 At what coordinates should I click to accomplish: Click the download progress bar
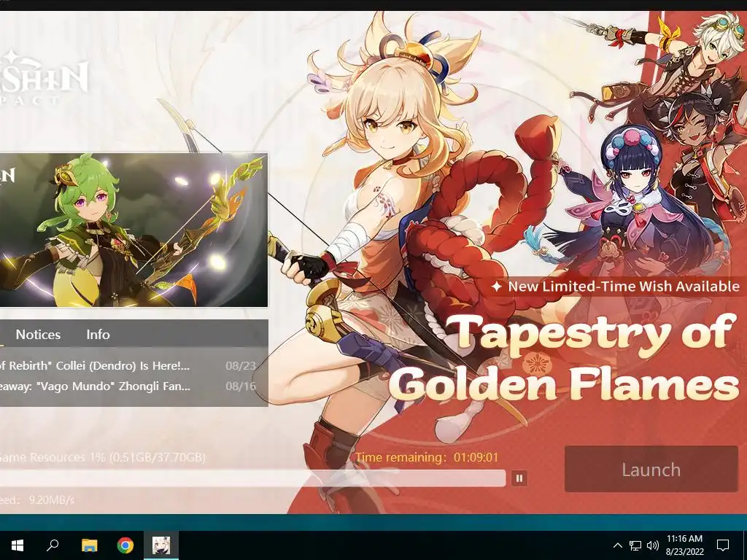click(x=252, y=478)
